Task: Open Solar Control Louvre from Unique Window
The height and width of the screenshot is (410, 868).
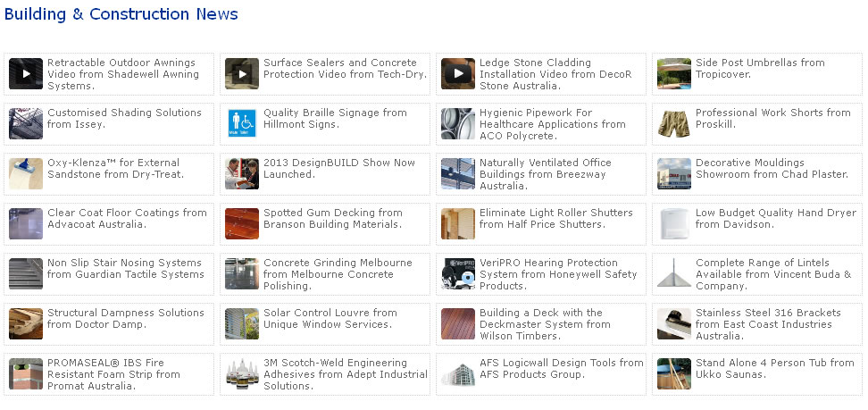Action: pyautogui.click(x=330, y=319)
